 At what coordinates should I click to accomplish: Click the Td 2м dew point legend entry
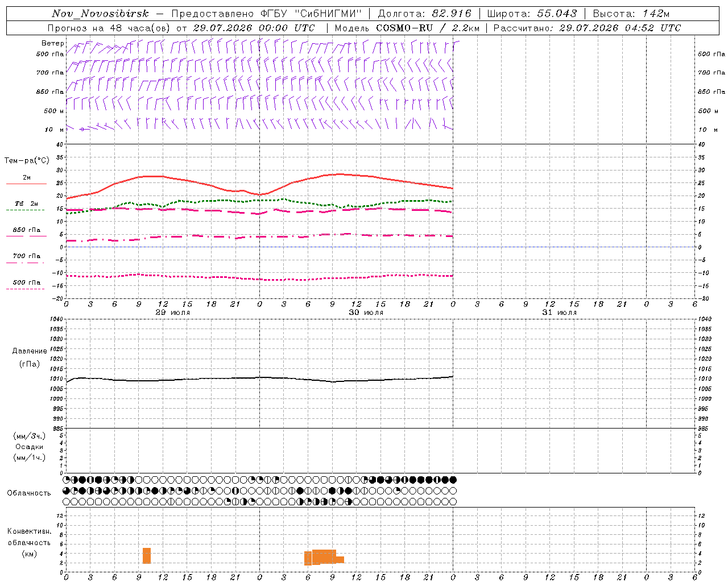(26, 203)
